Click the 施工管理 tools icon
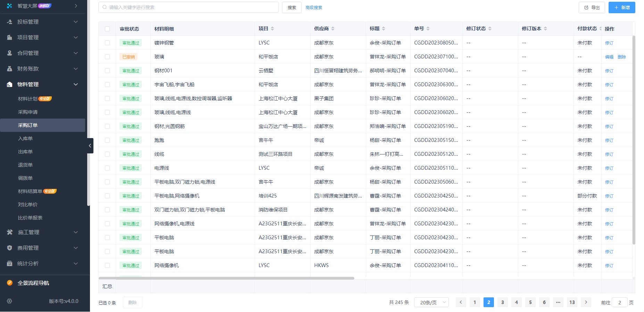 [10, 232]
